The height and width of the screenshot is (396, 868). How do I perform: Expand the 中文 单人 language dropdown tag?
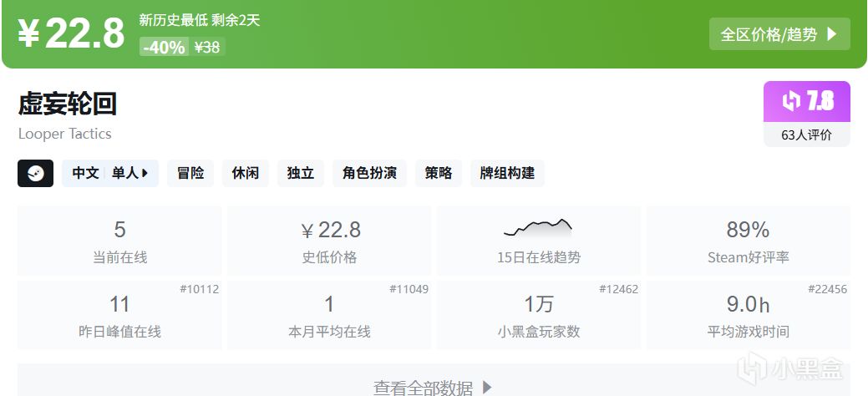[110, 173]
